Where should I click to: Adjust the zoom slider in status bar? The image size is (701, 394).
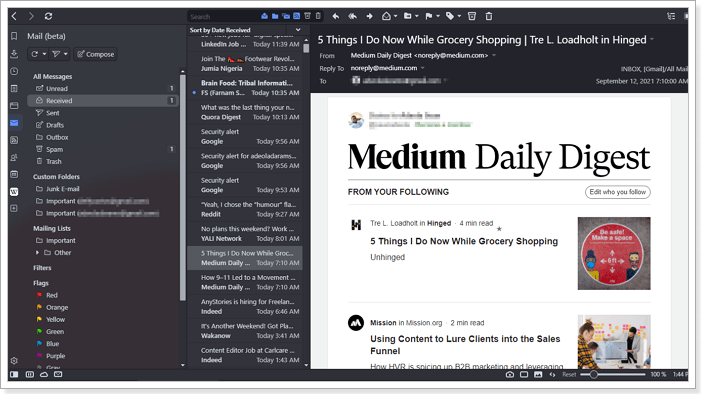point(593,374)
